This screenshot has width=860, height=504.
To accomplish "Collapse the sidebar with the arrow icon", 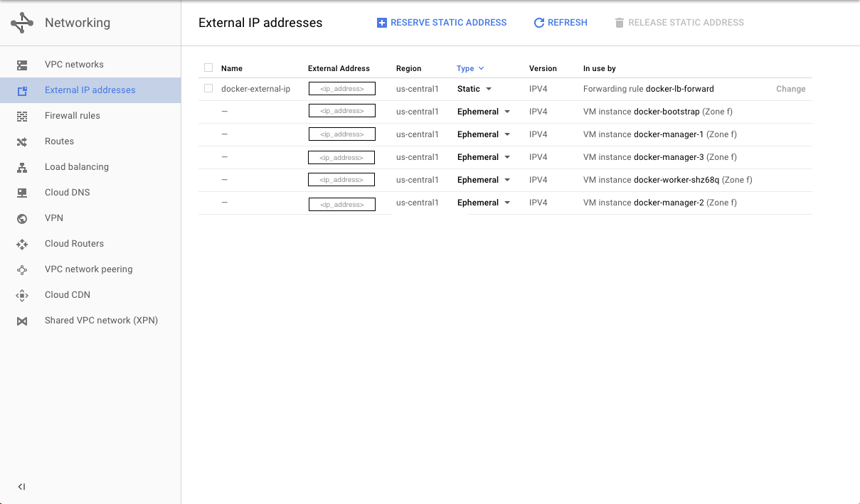I will point(21,487).
